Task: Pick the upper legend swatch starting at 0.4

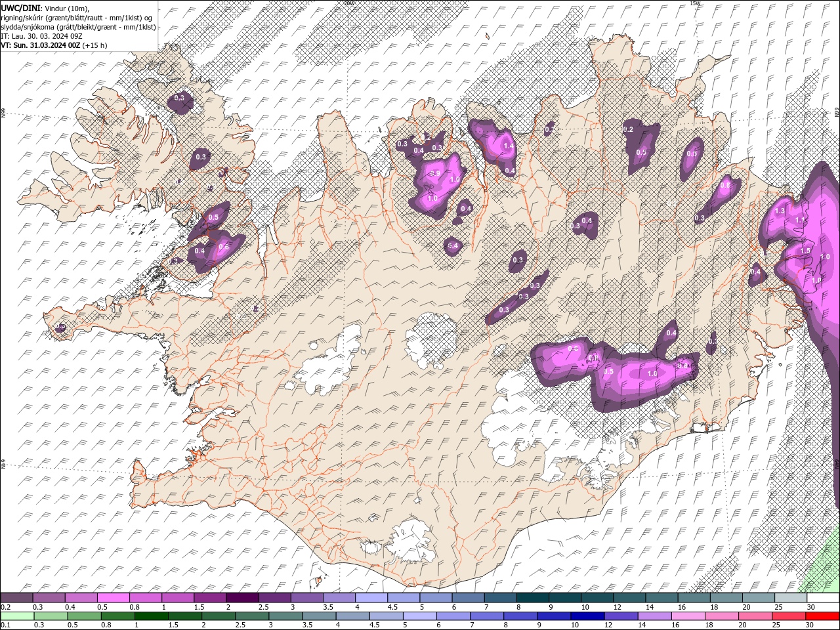Action: [81, 598]
